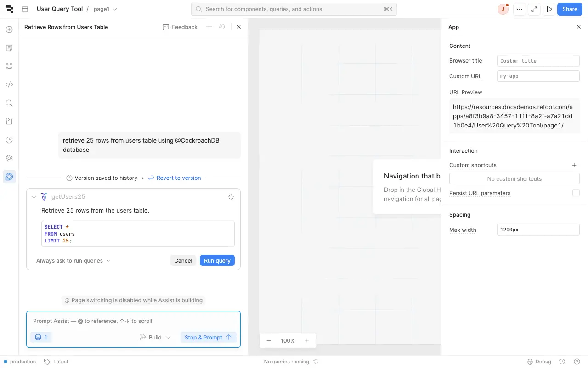Open the page1 page selector dropdown
588x368 pixels.
tap(105, 9)
